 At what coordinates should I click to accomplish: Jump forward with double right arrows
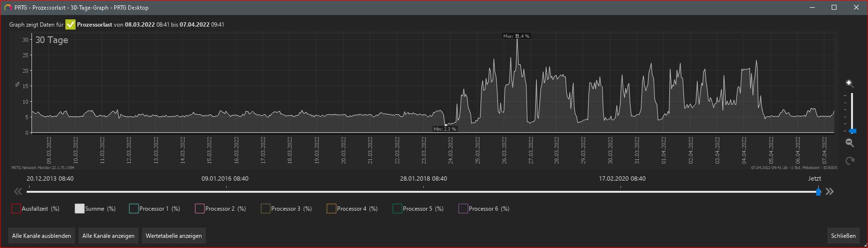point(830,191)
